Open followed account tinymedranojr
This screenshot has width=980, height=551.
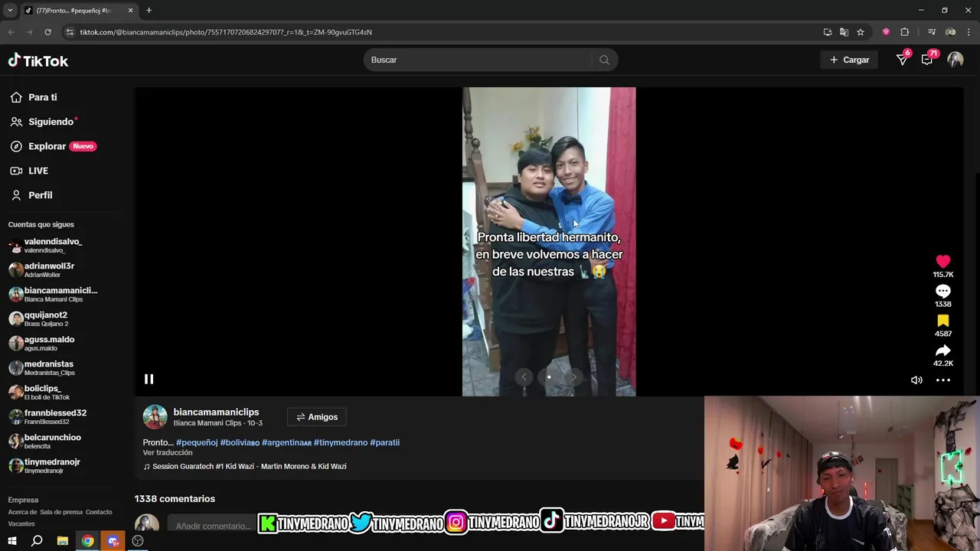pos(44,465)
